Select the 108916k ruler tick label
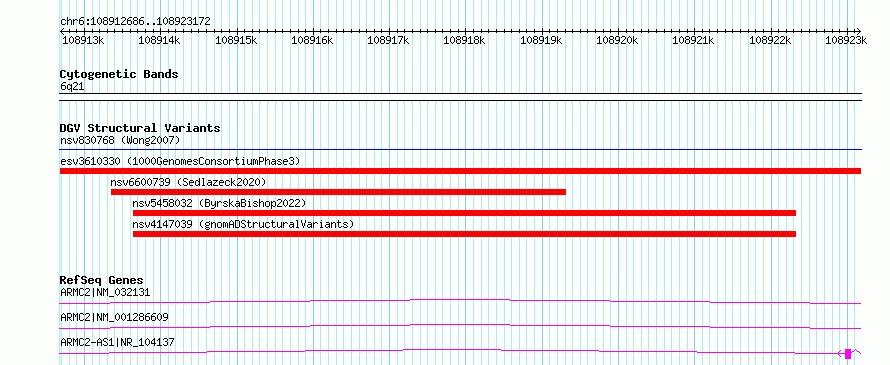The image size is (890, 365). pyautogui.click(x=312, y=40)
